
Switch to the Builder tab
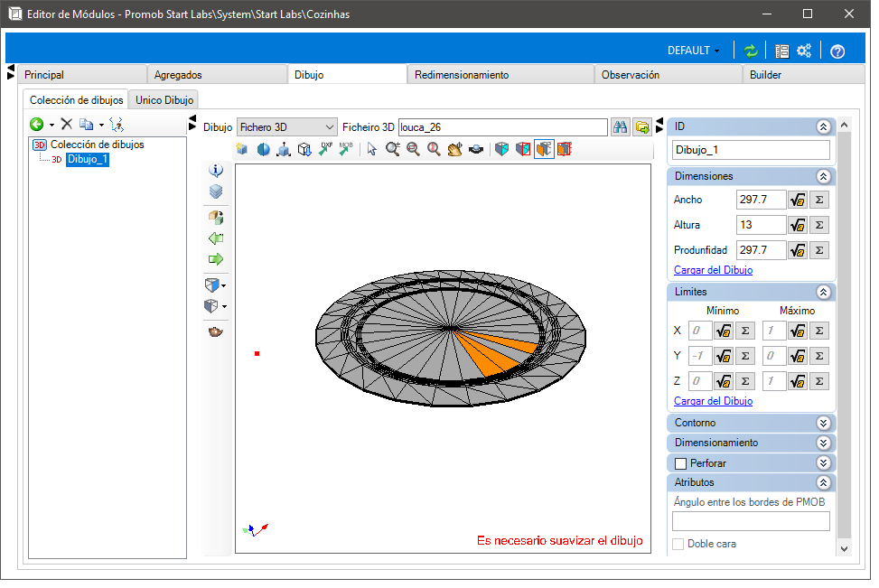point(803,75)
